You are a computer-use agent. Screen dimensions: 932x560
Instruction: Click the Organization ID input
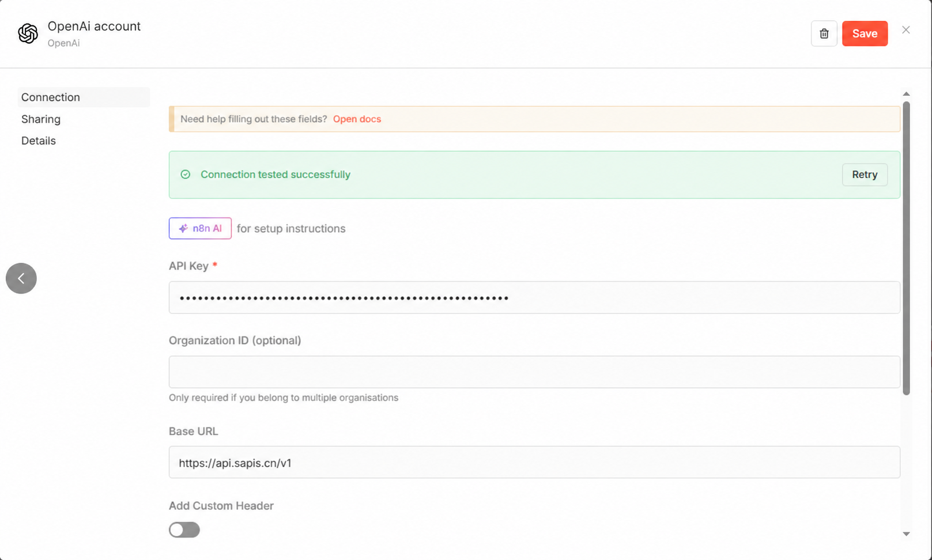pos(534,372)
